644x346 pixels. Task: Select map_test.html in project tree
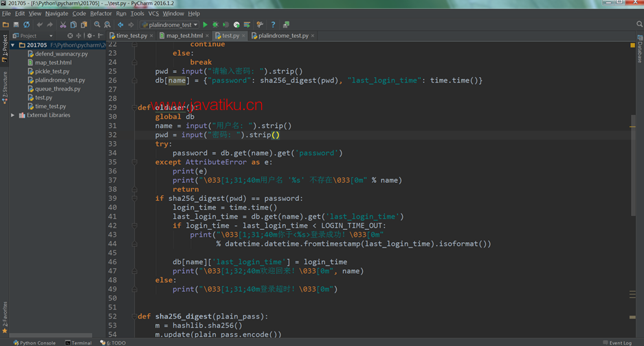(53, 63)
